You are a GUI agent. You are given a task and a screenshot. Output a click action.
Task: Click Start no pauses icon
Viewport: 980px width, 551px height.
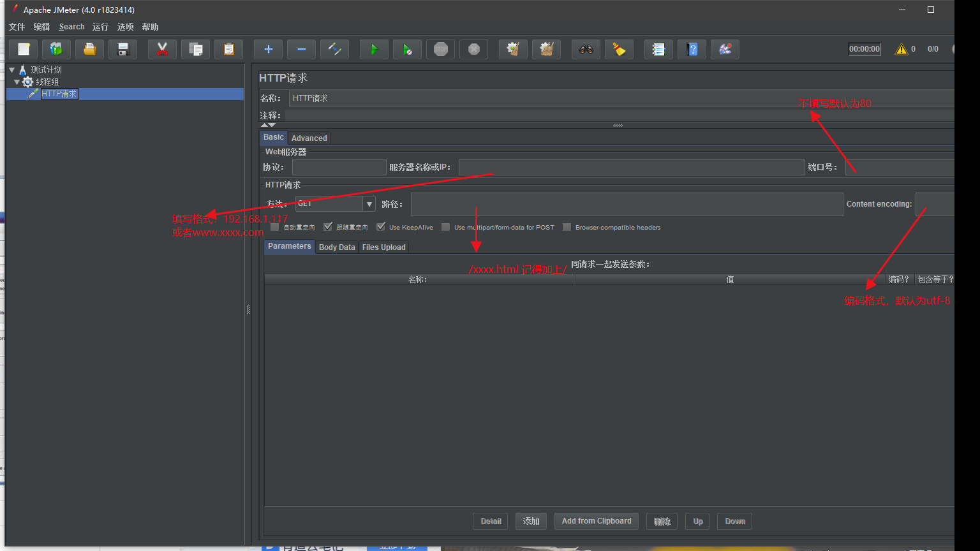coord(408,49)
